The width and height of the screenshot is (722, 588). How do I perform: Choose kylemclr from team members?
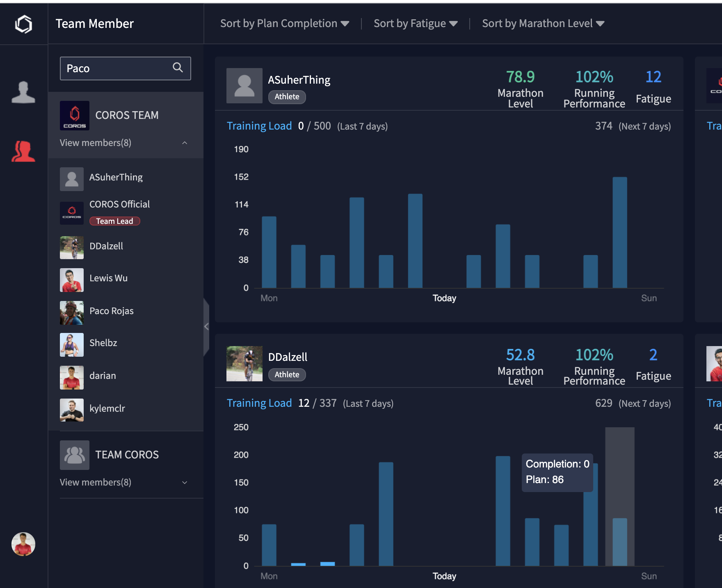pos(107,408)
